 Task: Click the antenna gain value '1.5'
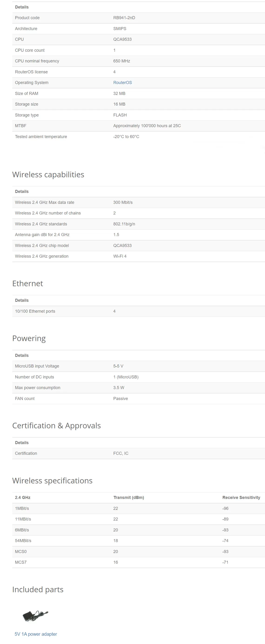pyautogui.click(x=116, y=234)
